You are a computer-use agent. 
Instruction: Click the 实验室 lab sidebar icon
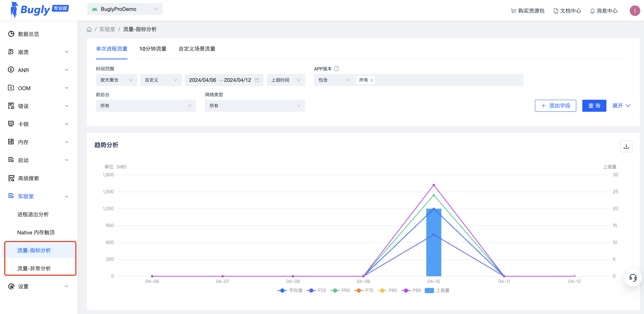coord(11,196)
